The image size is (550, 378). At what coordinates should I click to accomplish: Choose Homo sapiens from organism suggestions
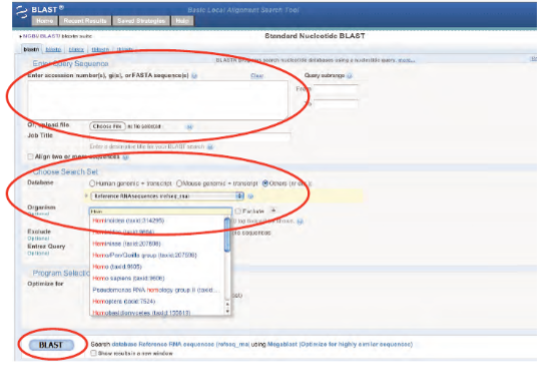coord(128,278)
